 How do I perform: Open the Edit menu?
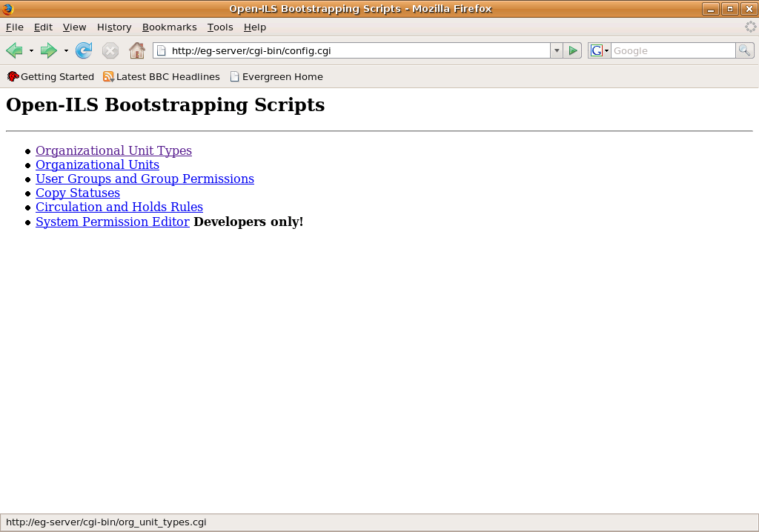43,27
